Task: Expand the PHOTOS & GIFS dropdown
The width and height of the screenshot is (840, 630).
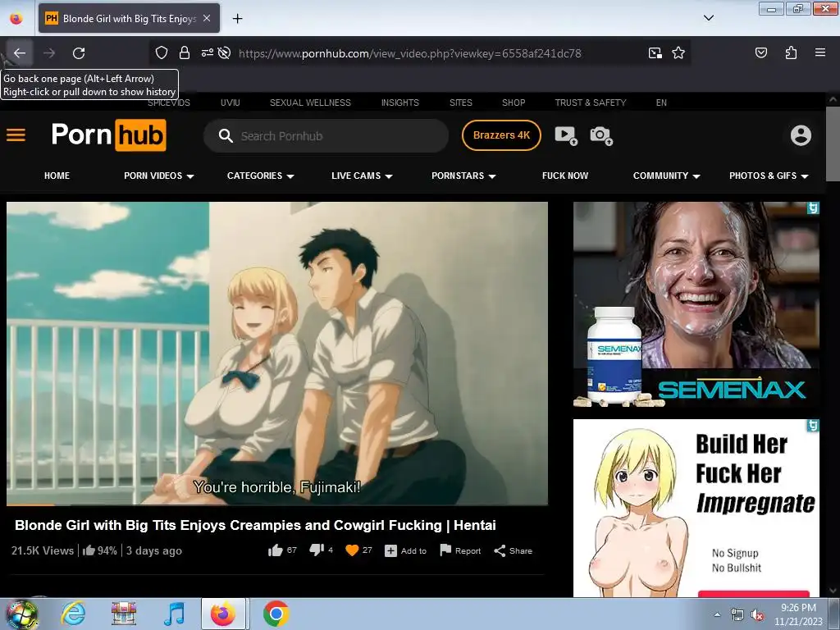Action: click(768, 176)
